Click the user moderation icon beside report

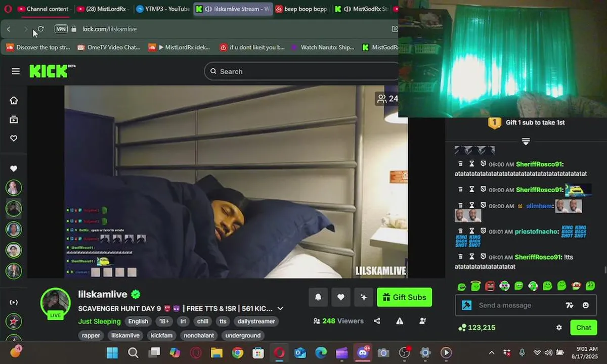click(422, 321)
